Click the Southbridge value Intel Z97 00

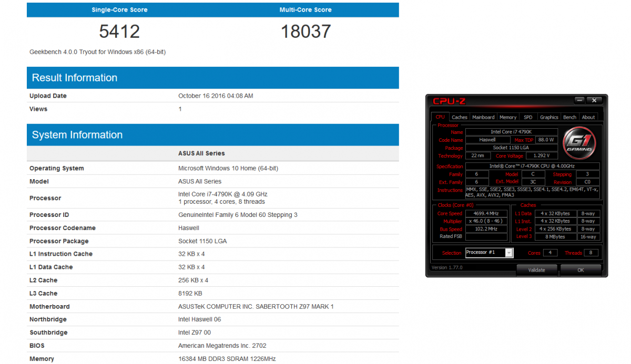point(195,332)
